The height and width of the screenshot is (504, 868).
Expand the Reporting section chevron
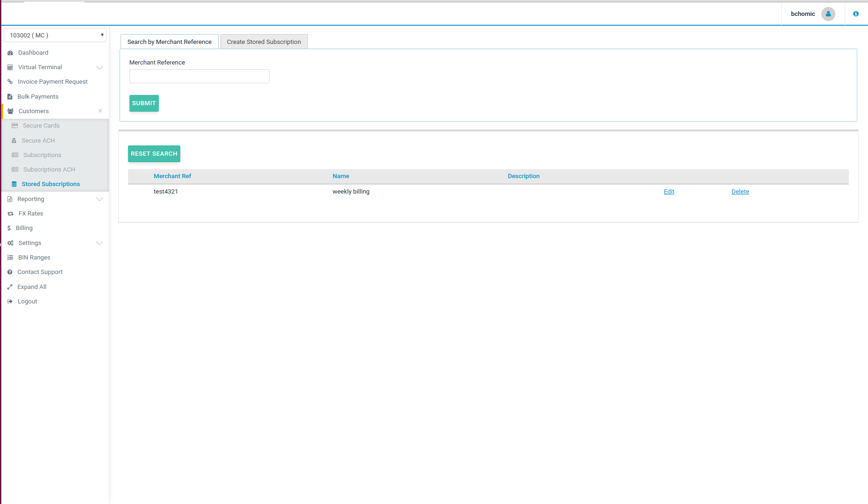99,199
